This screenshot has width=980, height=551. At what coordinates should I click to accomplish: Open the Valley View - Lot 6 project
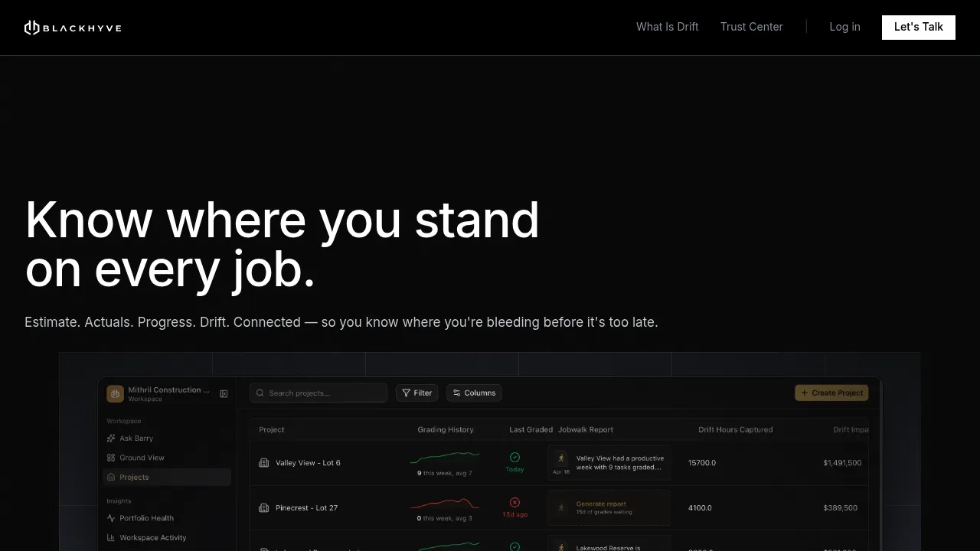(308, 463)
